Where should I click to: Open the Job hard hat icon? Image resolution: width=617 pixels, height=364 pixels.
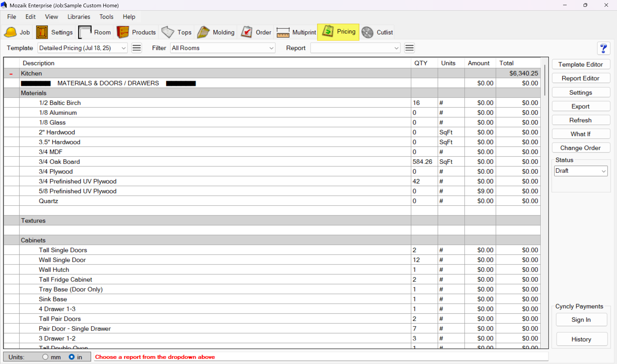pos(11,32)
